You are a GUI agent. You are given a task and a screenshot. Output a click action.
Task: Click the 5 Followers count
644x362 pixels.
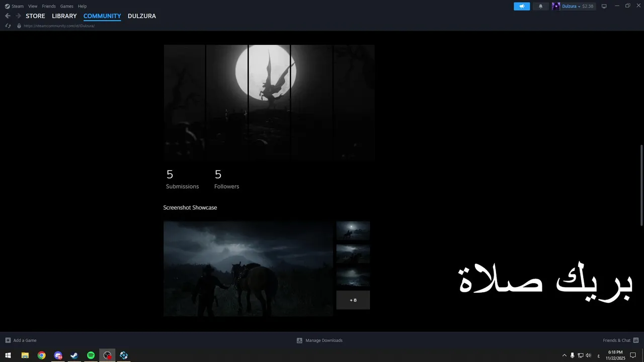pyautogui.click(x=226, y=179)
